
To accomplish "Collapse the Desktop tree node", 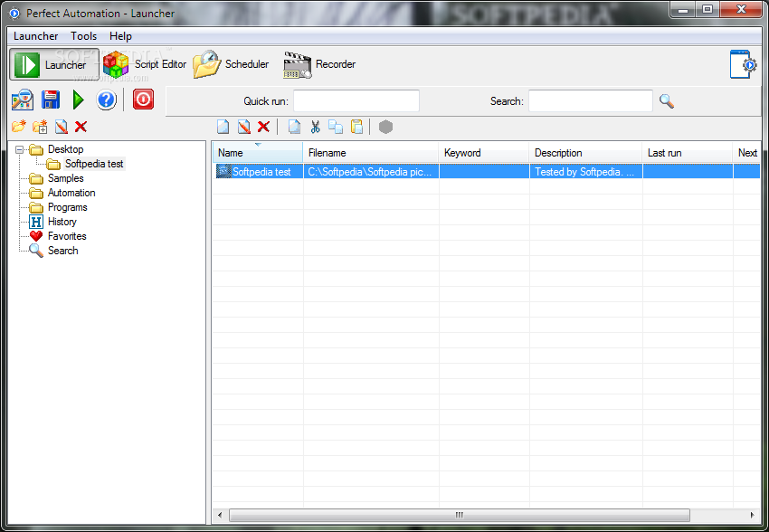I will 19,149.
